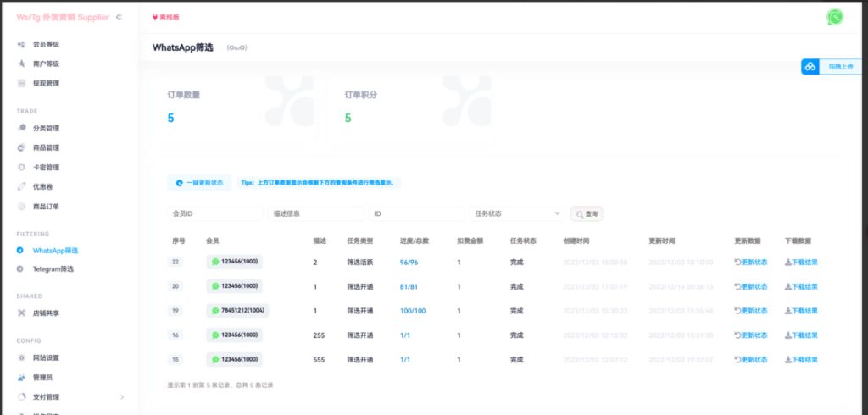Click 下载结果 for row 15
The height and width of the screenshot is (415, 868).
point(802,360)
